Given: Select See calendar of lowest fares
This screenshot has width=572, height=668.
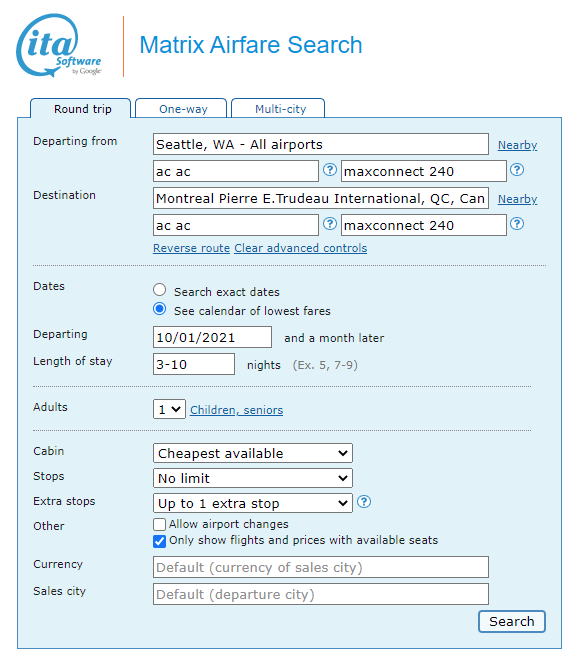Looking at the screenshot, I should click(160, 309).
